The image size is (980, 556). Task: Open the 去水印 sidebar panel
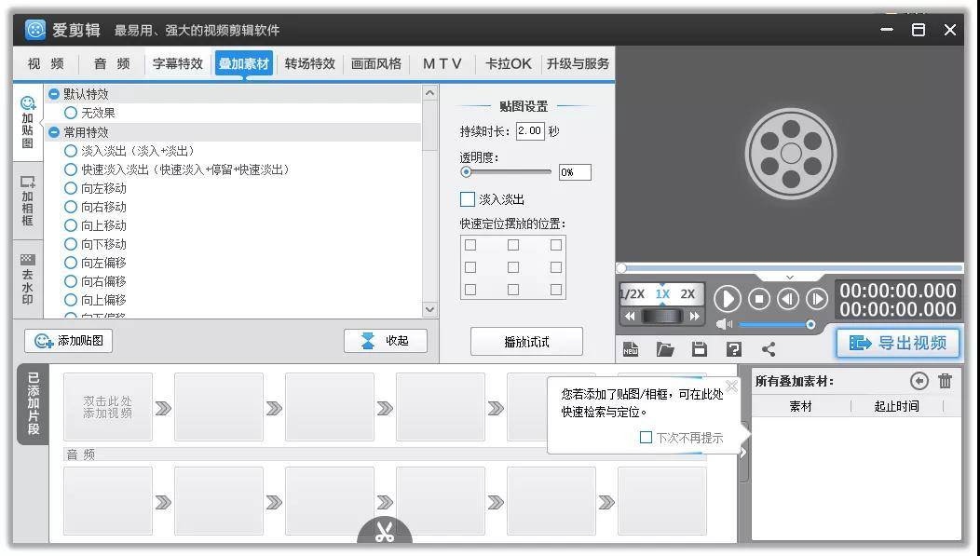click(x=28, y=279)
